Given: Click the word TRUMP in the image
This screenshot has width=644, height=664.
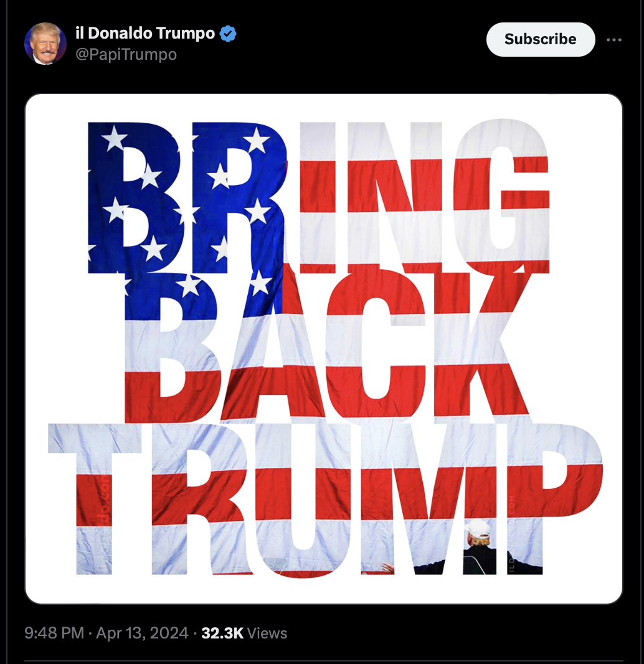Looking at the screenshot, I should pyautogui.click(x=325, y=499).
